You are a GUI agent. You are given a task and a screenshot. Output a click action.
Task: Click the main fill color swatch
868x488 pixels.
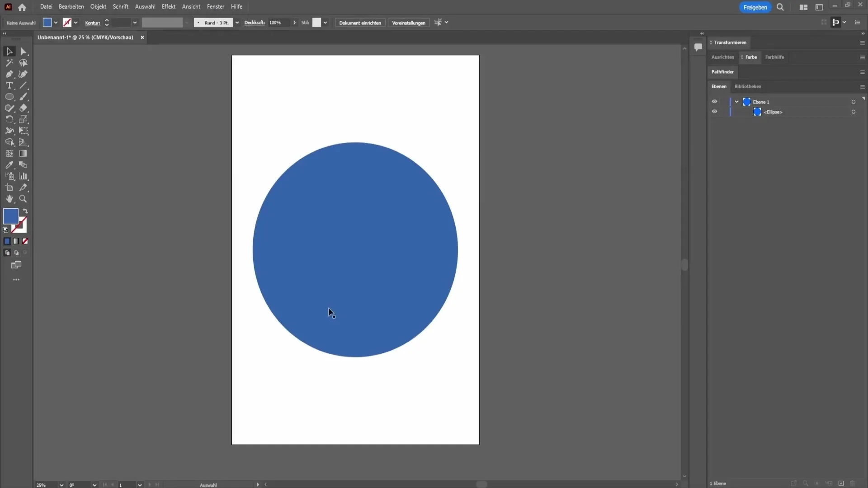click(x=10, y=216)
